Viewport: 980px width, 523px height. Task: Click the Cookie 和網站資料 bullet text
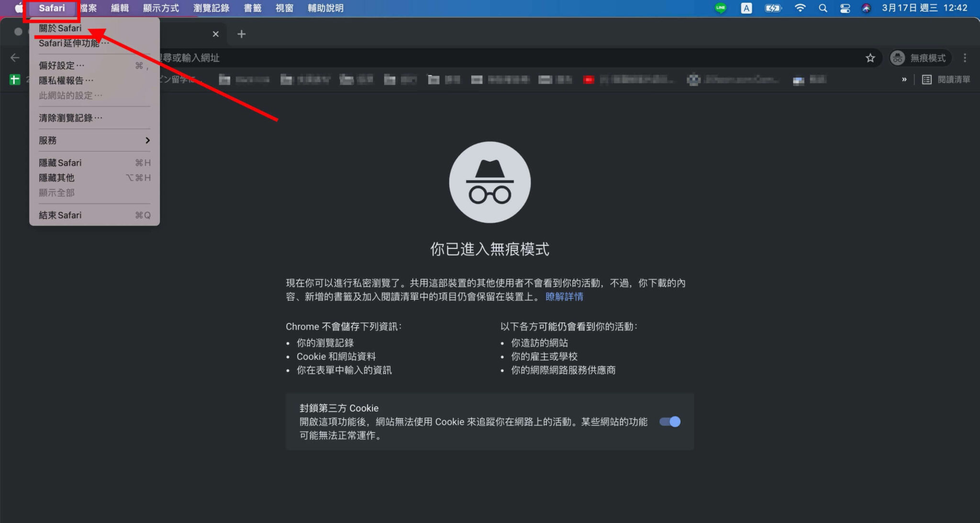336,357
